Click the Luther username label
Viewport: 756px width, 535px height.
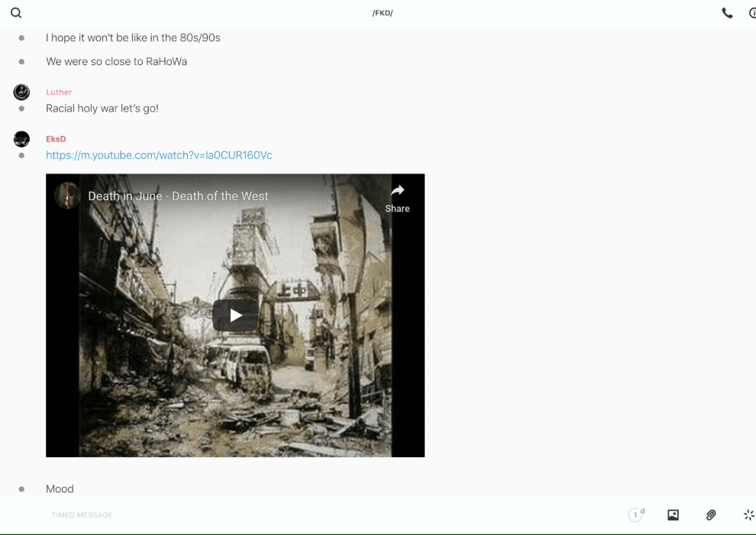(59, 92)
